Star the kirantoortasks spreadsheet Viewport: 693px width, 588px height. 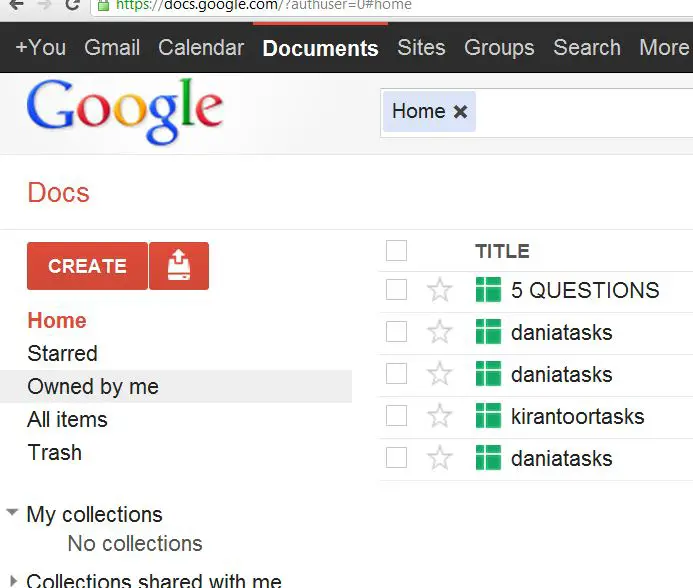pos(440,416)
